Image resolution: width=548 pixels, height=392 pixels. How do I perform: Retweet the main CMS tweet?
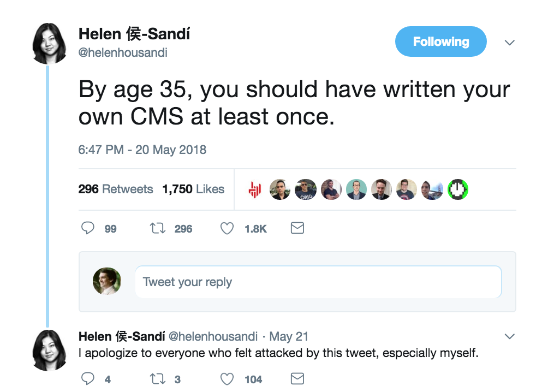[157, 228]
